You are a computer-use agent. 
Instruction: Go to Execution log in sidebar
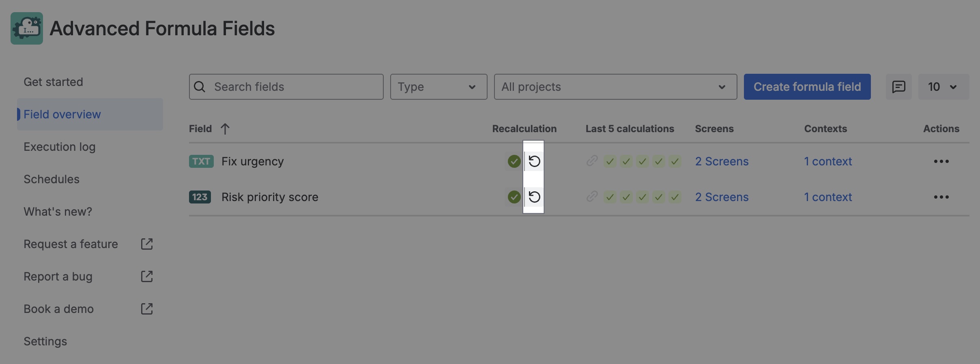(60, 147)
